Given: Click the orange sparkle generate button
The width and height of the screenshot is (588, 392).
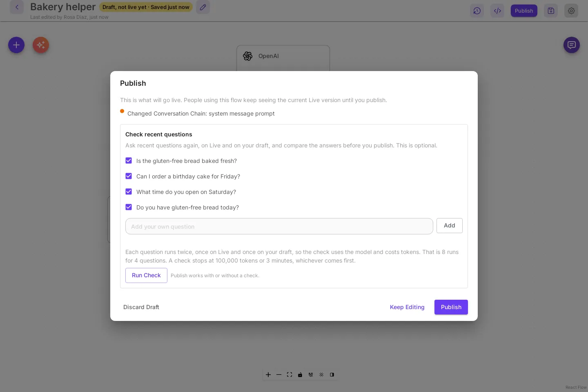Looking at the screenshot, I should click(x=41, y=45).
